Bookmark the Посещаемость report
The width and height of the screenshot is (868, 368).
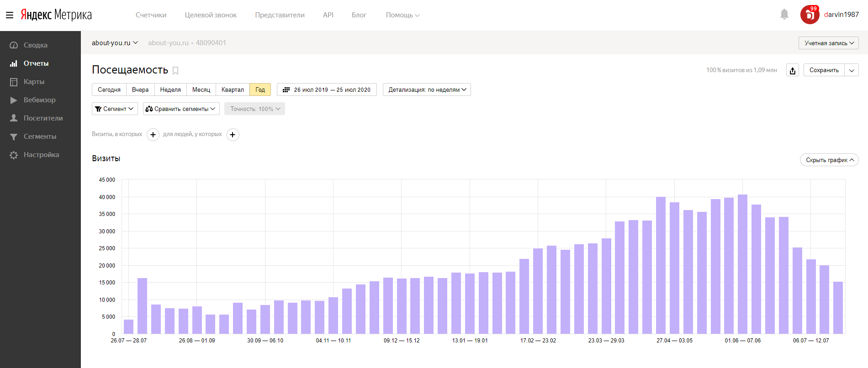point(175,71)
